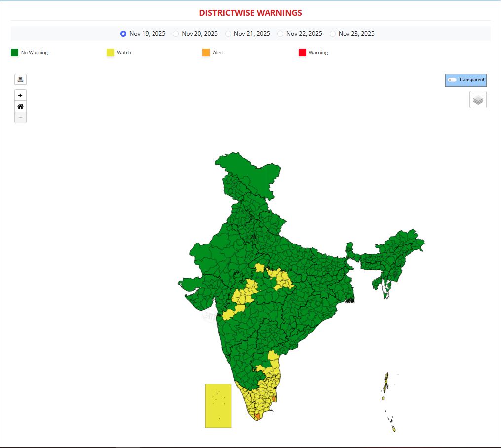Click the Districtwise Warnings heading
Image resolution: width=501 pixels, height=448 pixels.
[250, 13]
